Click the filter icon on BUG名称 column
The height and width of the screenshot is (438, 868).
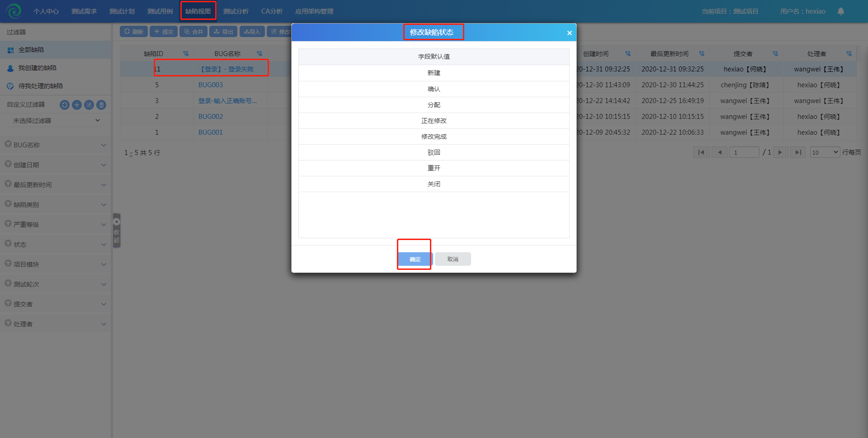pos(259,54)
